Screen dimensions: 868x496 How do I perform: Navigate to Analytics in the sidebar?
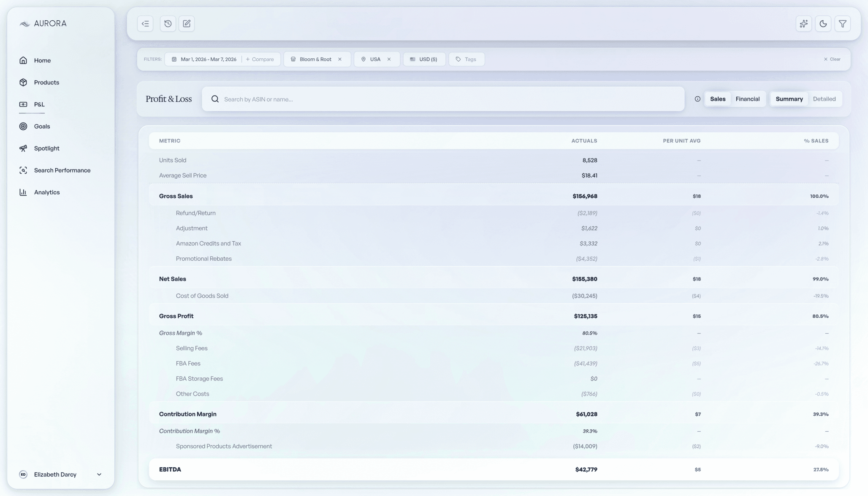coord(47,192)
